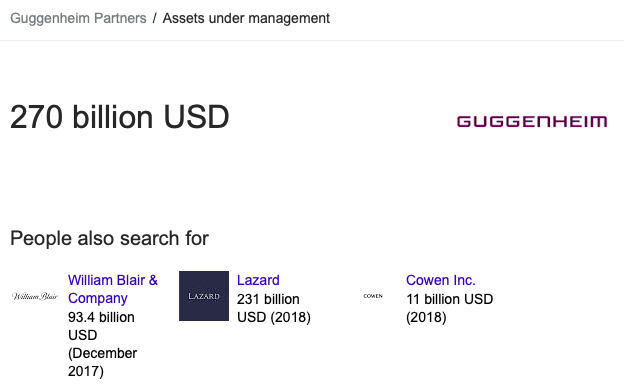Click the December 2017 date text
624x392 pixels.
click(x=102, y=362)
